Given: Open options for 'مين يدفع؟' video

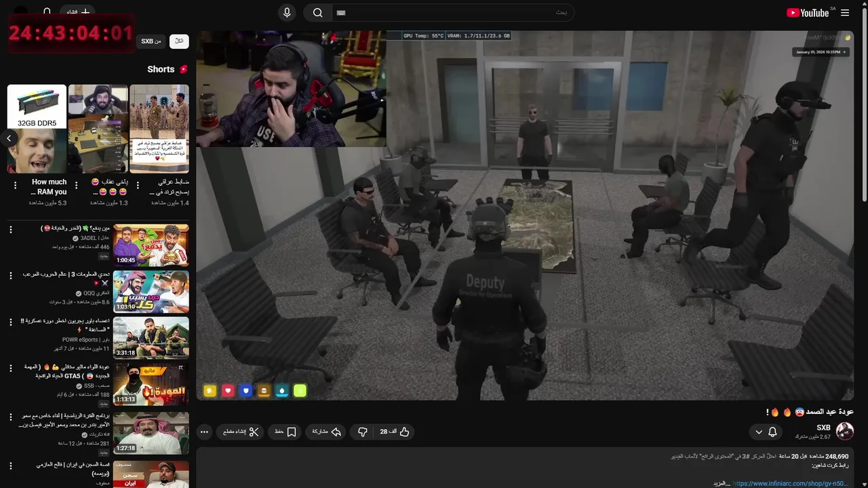Looking at the screenshot, I should coord(11,230).
